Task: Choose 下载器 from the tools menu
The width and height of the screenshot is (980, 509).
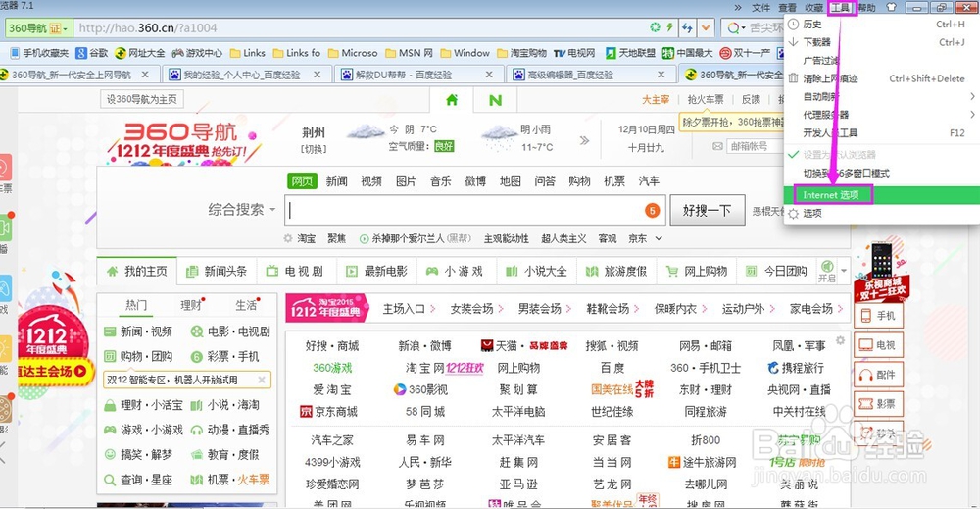Action: [881, 42]
